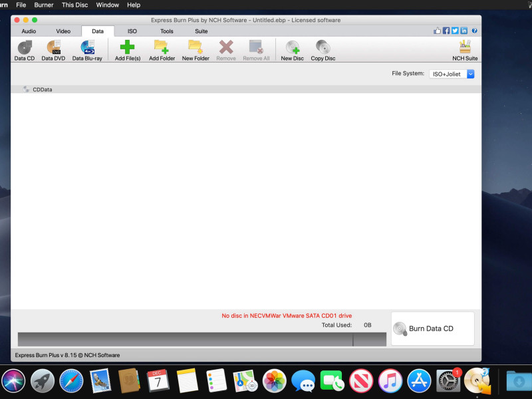Open the Tools tab
Screen dimensions: 532x399
click(167, 31)
